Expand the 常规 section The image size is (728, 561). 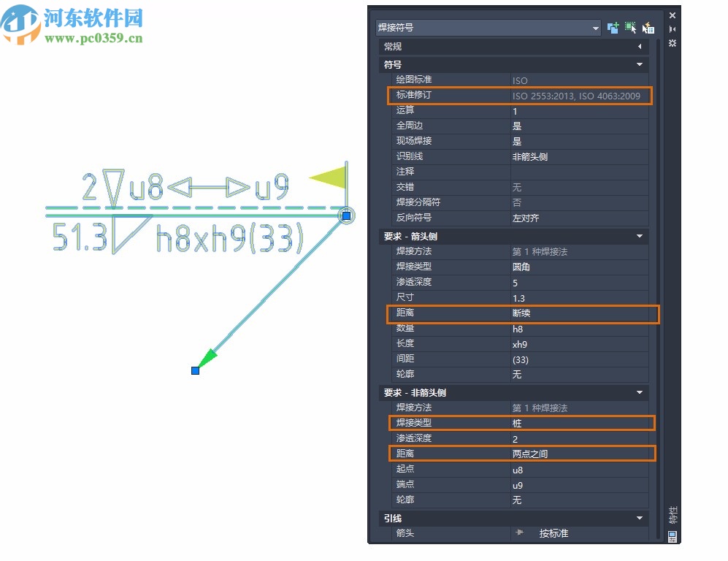coord(640,46)
